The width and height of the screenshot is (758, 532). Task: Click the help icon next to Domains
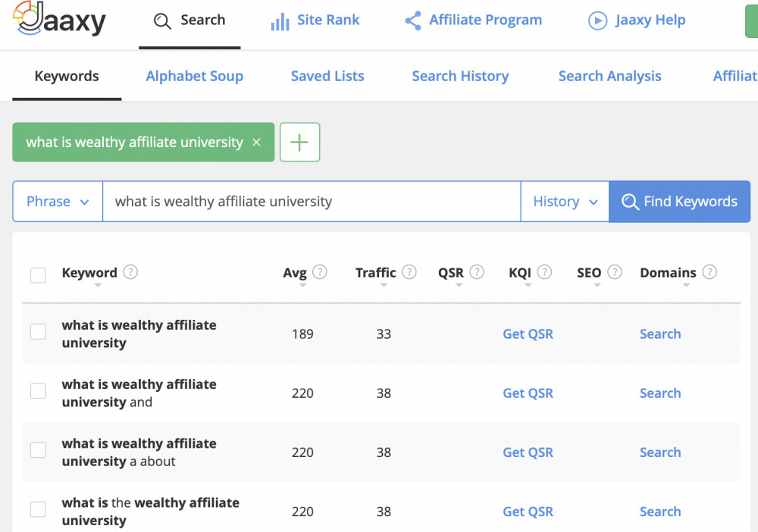[709, 272]
